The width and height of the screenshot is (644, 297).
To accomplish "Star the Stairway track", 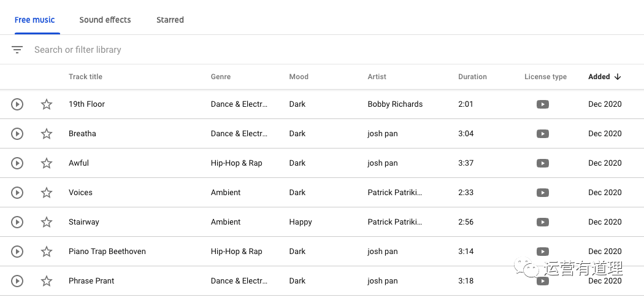I will tap(47, 222).
